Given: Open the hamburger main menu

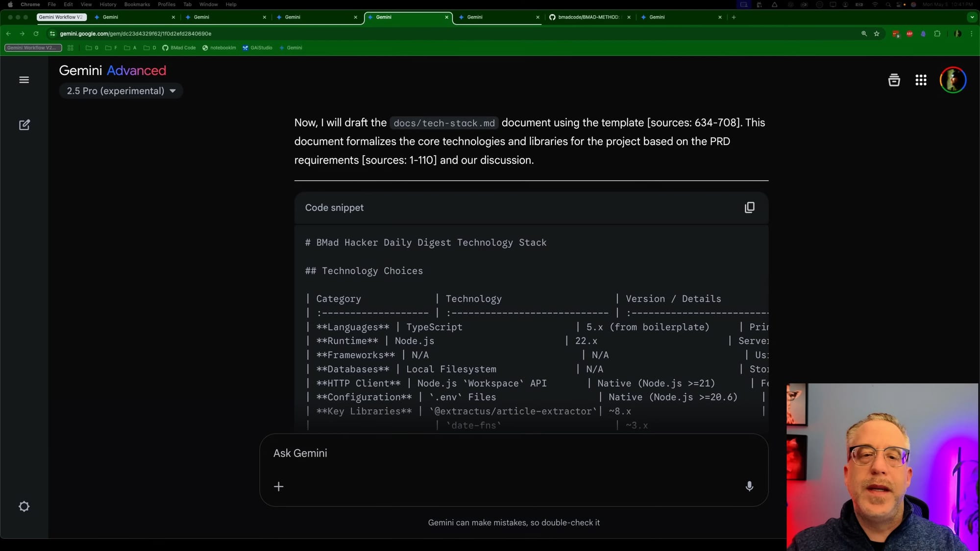Looking at the screenshot, I should point(24,80).
